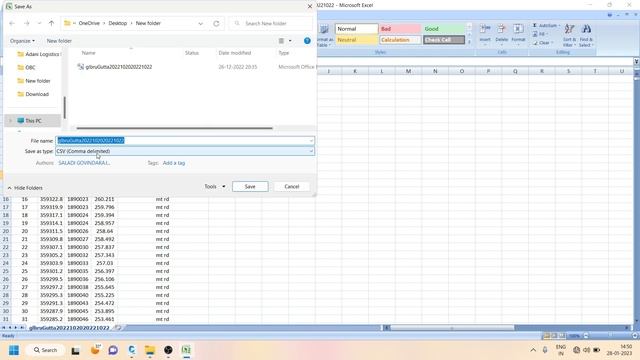Go forward in Save As dialog
Screen dimensions: 640x360
27,23
